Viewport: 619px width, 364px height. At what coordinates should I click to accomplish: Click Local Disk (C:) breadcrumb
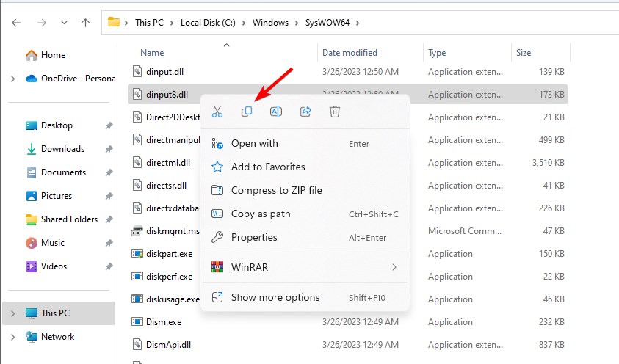click(x=208, y=23)
